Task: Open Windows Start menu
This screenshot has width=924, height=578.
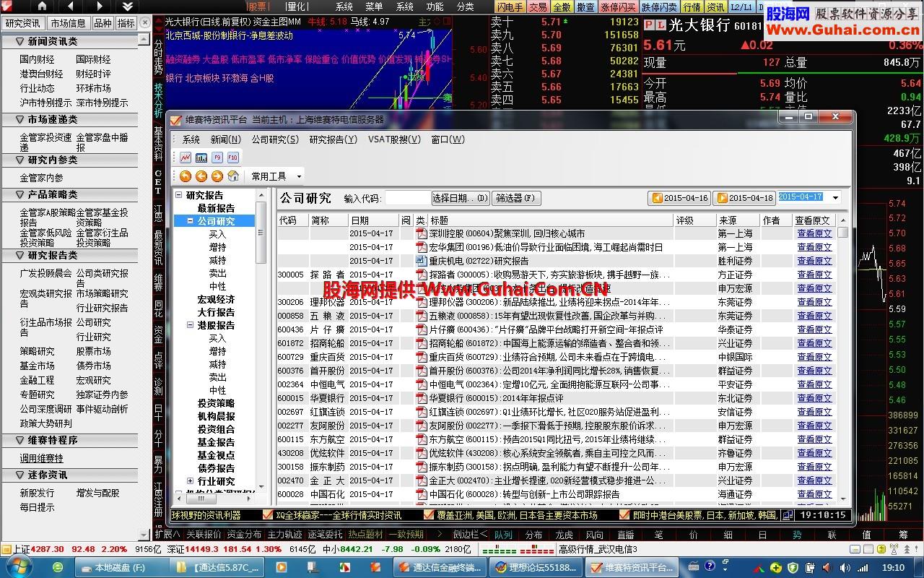Action: [x=18, y=568]
